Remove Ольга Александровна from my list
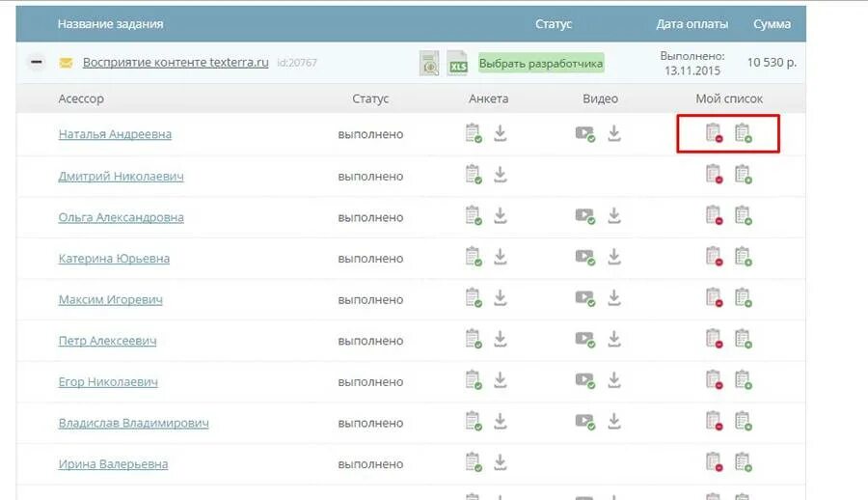 point(714,215)
